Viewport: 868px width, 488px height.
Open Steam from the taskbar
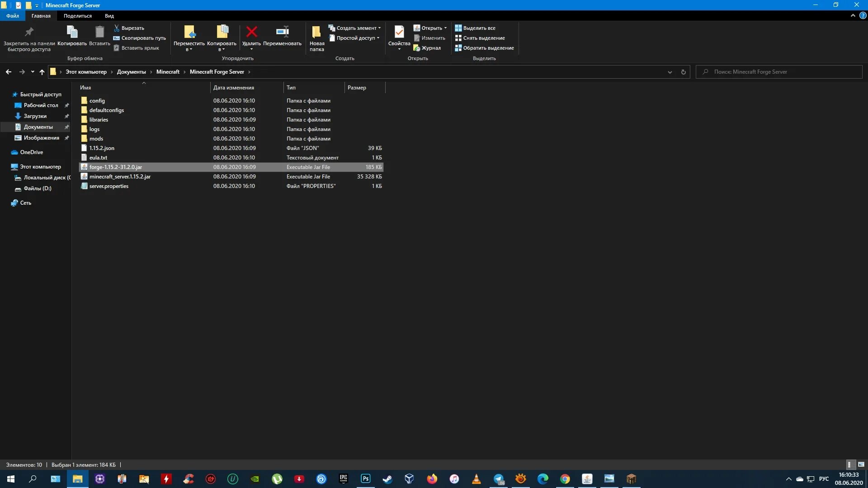[387, 479]
